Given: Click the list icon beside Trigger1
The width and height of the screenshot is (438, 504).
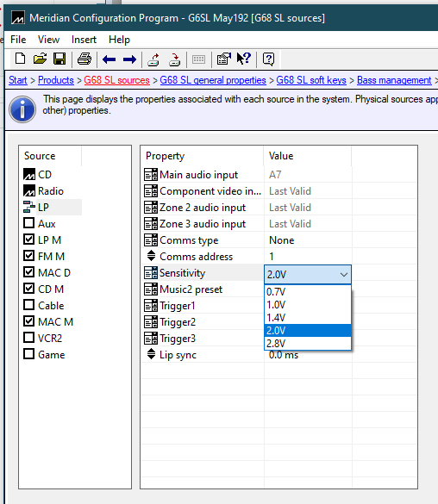Looking at the screenshot, I should point(151,306).
